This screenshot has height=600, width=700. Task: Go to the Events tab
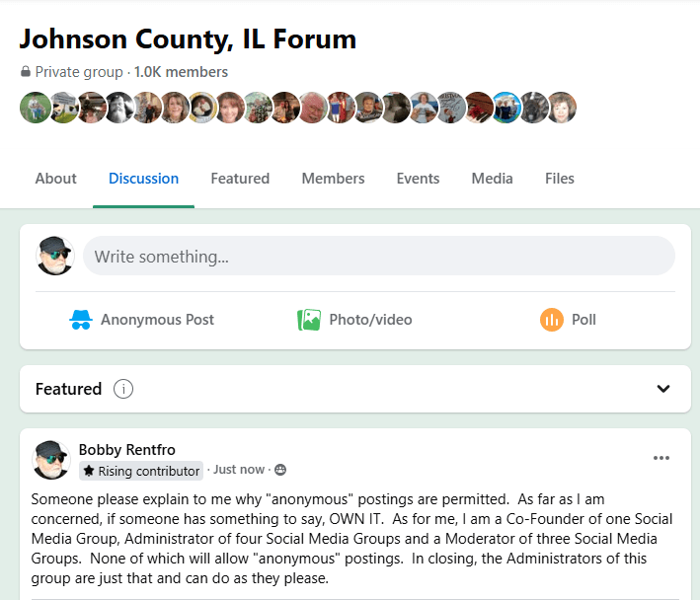tap(418, 179)
